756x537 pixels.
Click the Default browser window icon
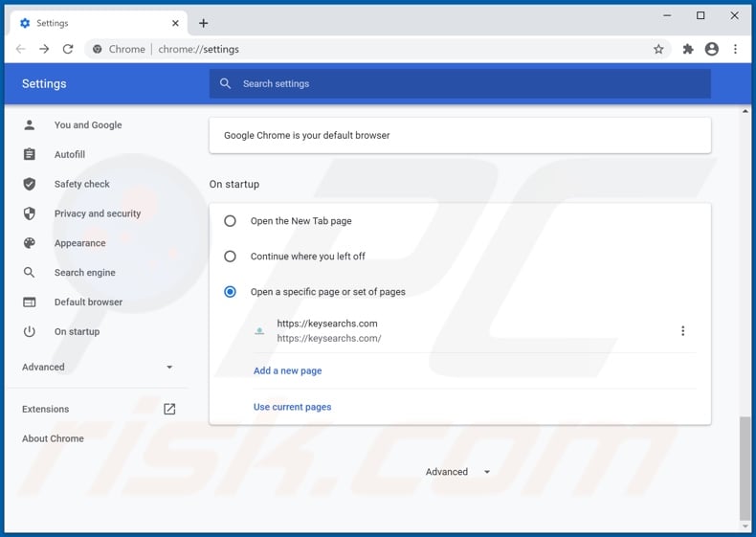tap(30, 302)
